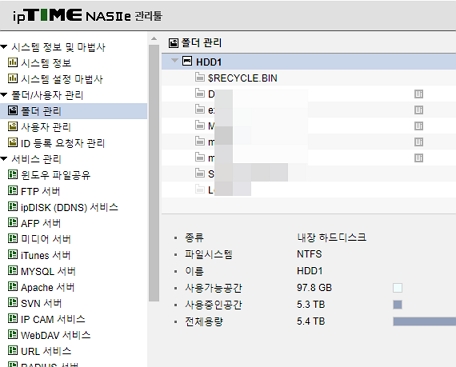Click the 97.8 GB value
Viewport: 456px width, 367px height.
point(314,288)
